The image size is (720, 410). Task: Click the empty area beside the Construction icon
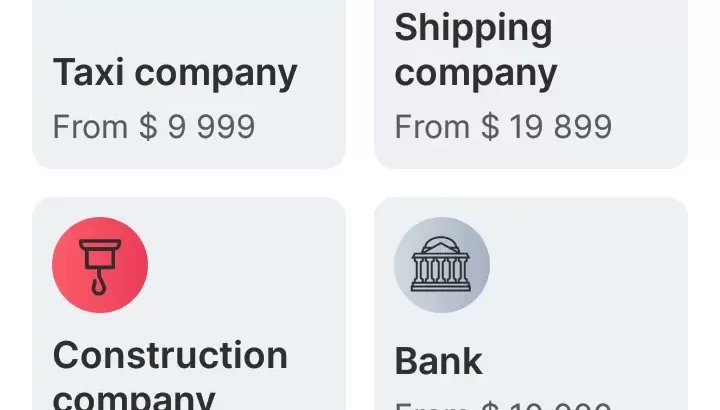[x=250, y=265]
